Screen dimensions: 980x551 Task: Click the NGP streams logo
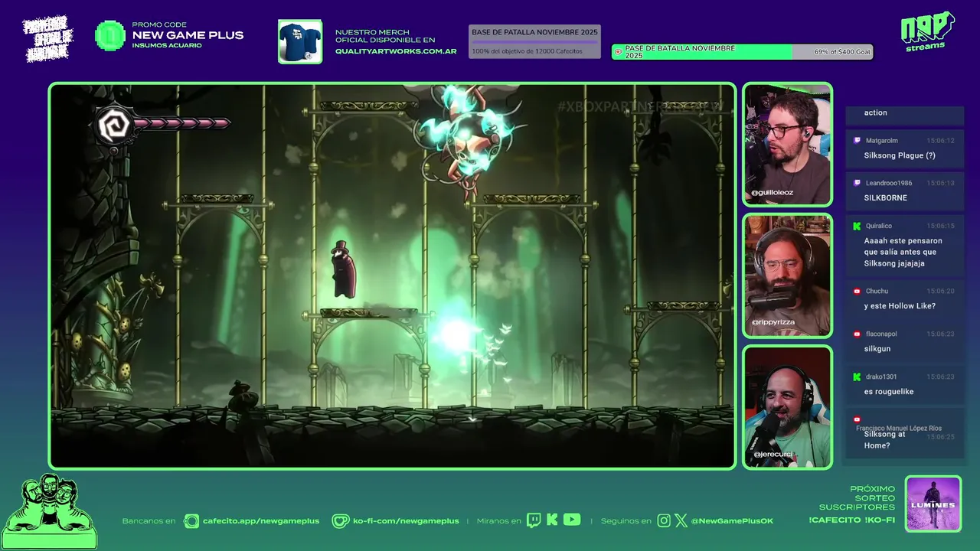(927, 31)
